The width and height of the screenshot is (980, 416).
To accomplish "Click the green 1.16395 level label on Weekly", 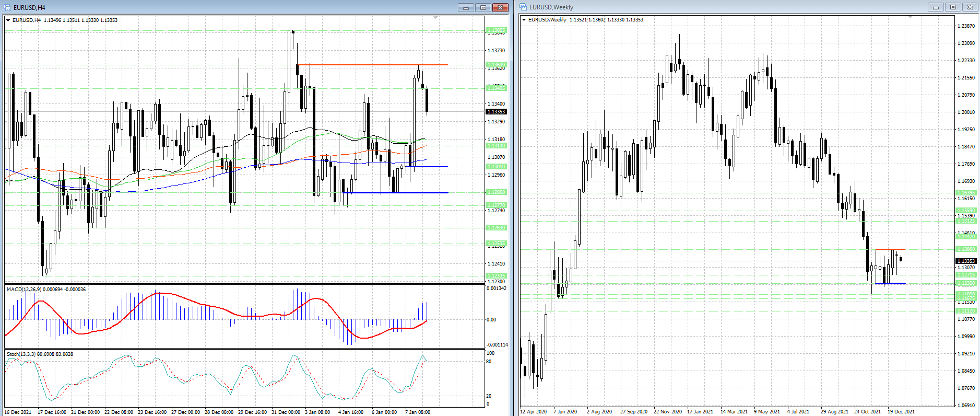I will click(966, 193).
